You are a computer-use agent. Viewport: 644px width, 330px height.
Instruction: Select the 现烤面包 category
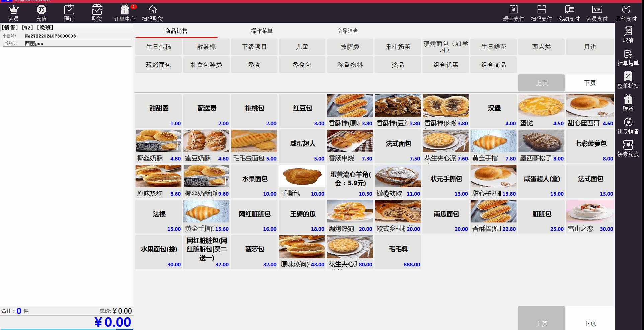coord(159,65)
